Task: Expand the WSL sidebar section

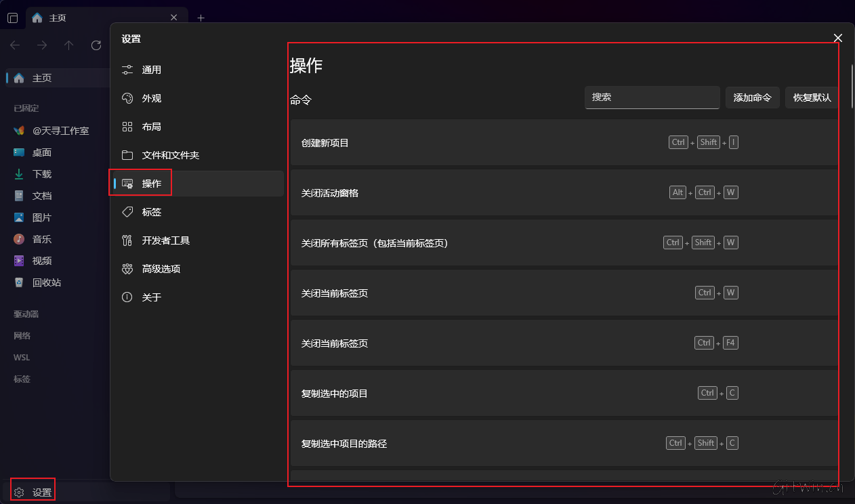Action: coord(22,358)
